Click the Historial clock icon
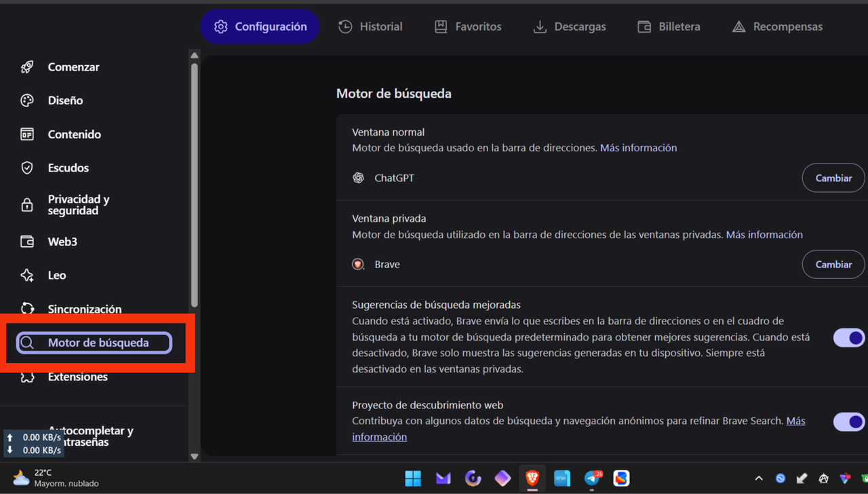The width and height of the screenshot is (868, 494). point(345,26)
